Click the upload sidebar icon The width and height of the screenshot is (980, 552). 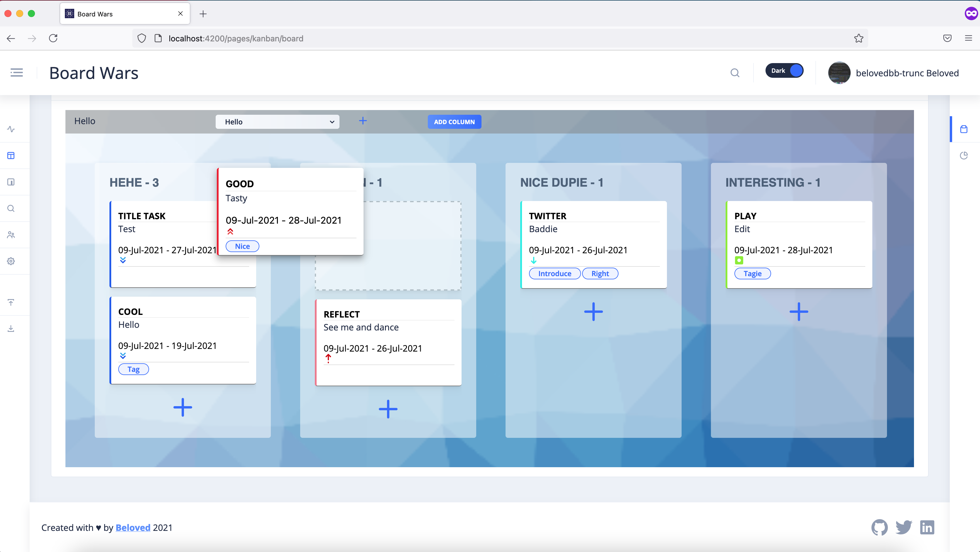(x=11, y=303)
